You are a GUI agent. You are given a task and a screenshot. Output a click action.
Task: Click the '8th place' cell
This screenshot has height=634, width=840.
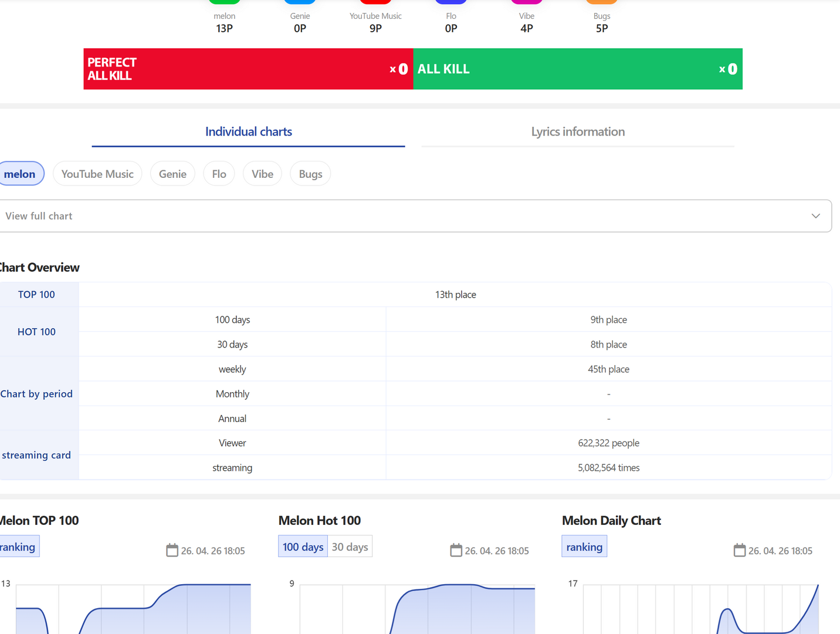(609, 344)
